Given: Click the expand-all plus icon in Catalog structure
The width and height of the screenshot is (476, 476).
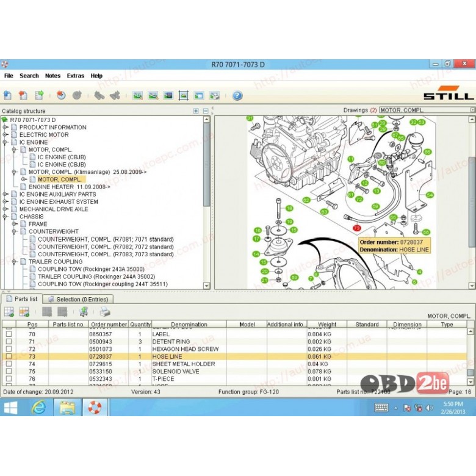Looking at the screenshot, I should [196, 111].
